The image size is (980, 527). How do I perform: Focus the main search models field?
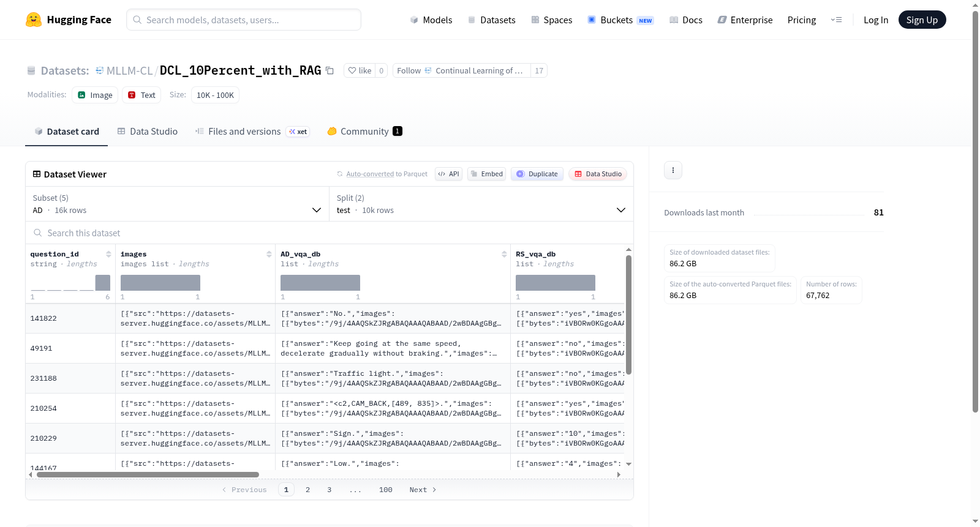pos(244,20)
